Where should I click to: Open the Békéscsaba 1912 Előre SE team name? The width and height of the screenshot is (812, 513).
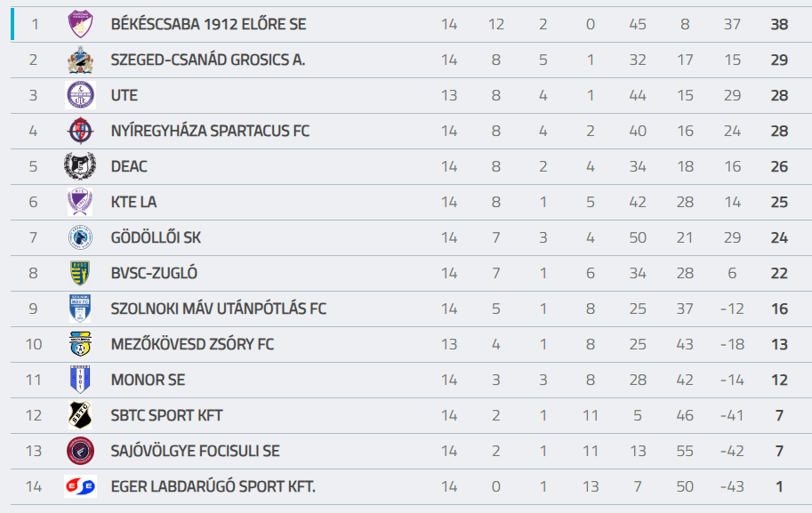point(208,24)
